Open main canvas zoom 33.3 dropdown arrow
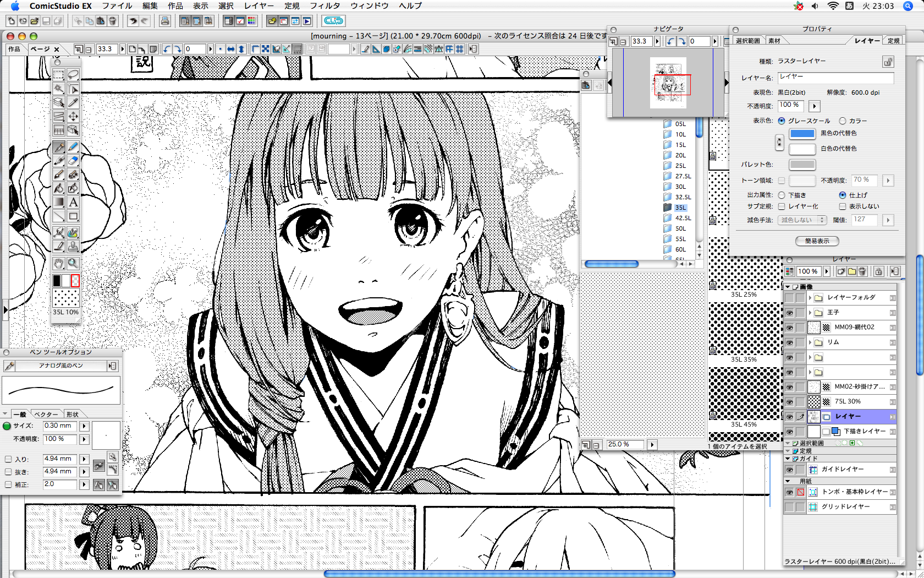Viewport: 924px width, 578px height. point(122,49)
